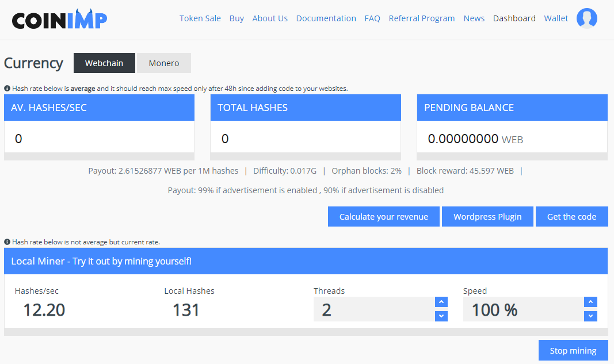Viewport: 614px width, 364px height.
Task: Open the Referral Program page
Action: 422,18
